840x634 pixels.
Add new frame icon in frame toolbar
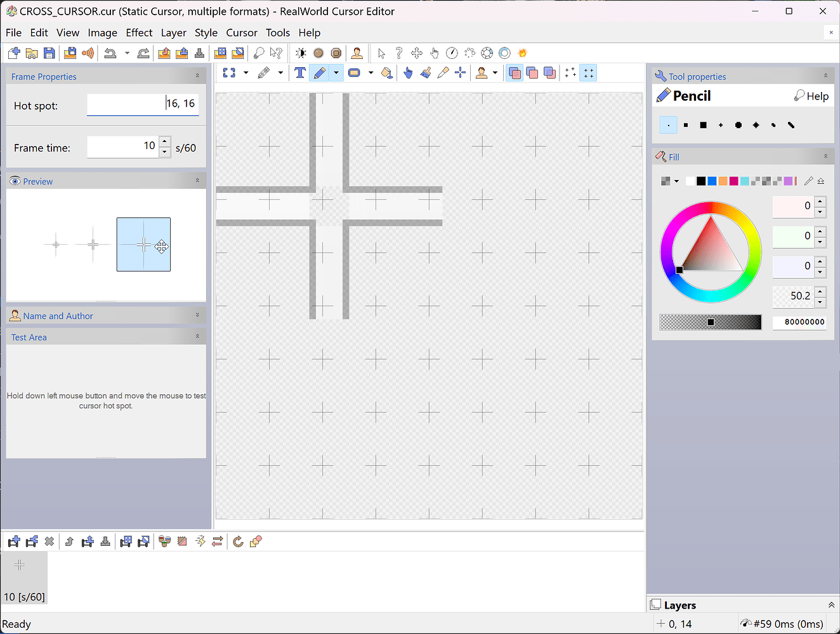pos(14,541)
